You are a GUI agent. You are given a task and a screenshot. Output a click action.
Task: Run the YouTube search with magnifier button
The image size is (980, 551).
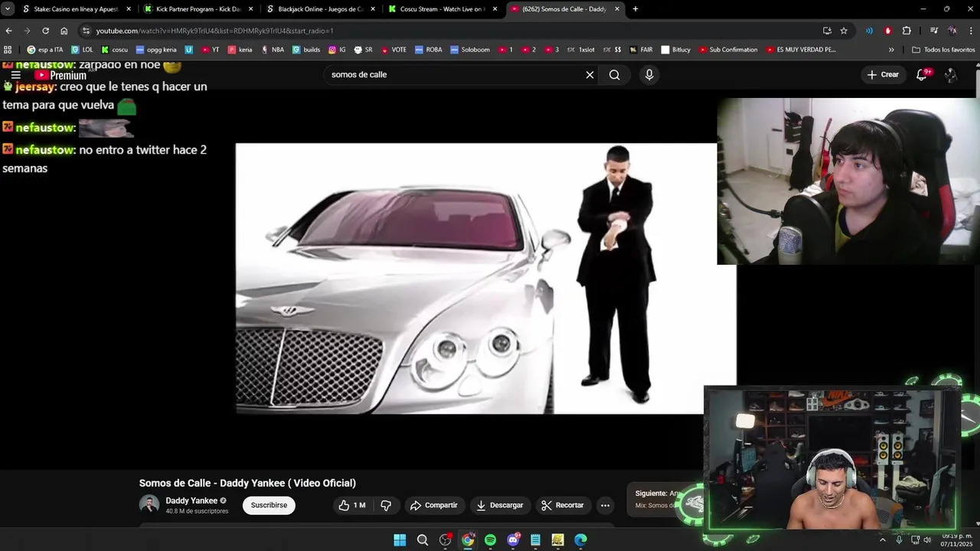(x=615, y=75)
